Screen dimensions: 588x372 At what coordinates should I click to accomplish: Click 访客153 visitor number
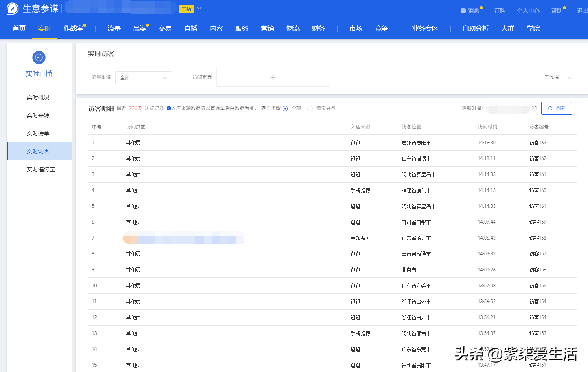[x=538, y=333]
